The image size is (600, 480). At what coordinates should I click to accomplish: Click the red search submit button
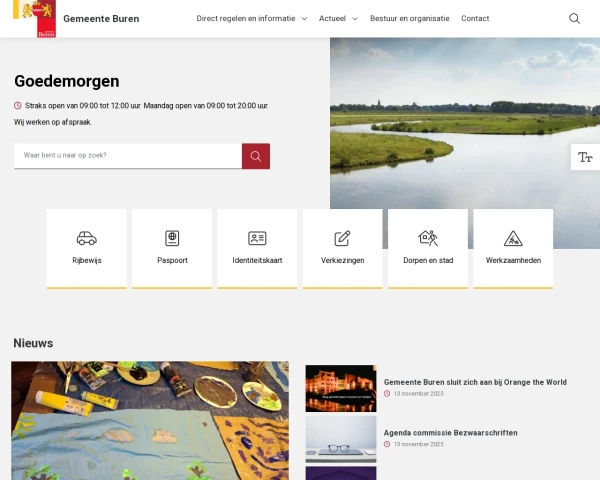256,156
